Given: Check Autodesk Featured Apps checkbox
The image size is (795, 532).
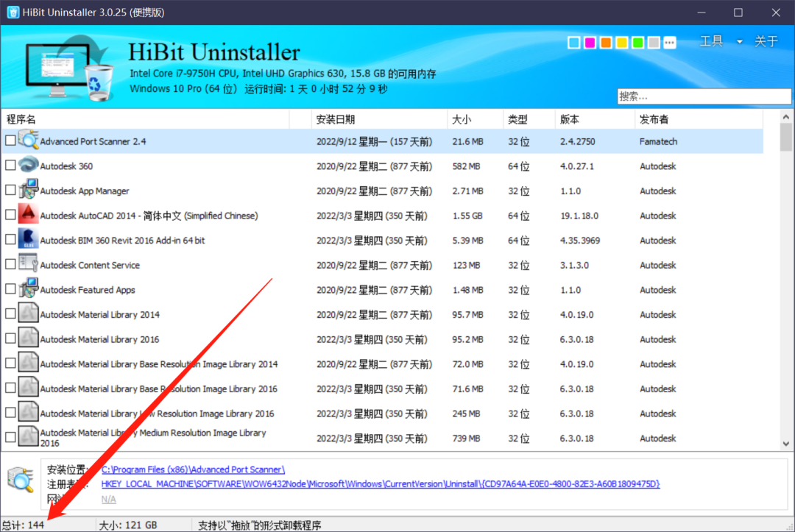Looking at the screenshot, I should click(10, 288).
